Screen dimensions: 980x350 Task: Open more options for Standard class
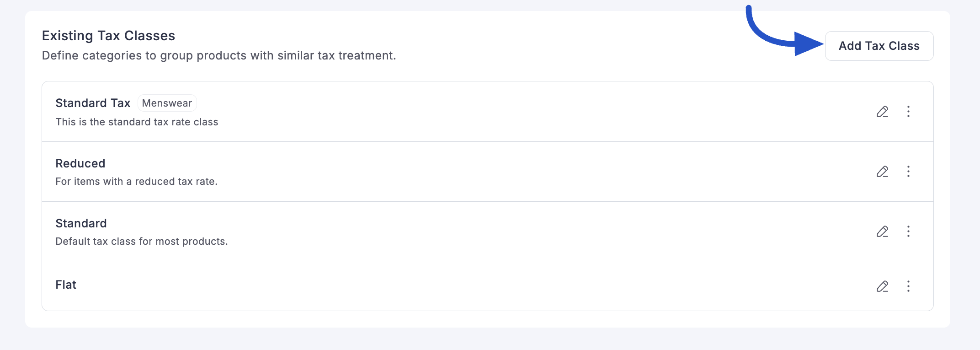[908, 232]
